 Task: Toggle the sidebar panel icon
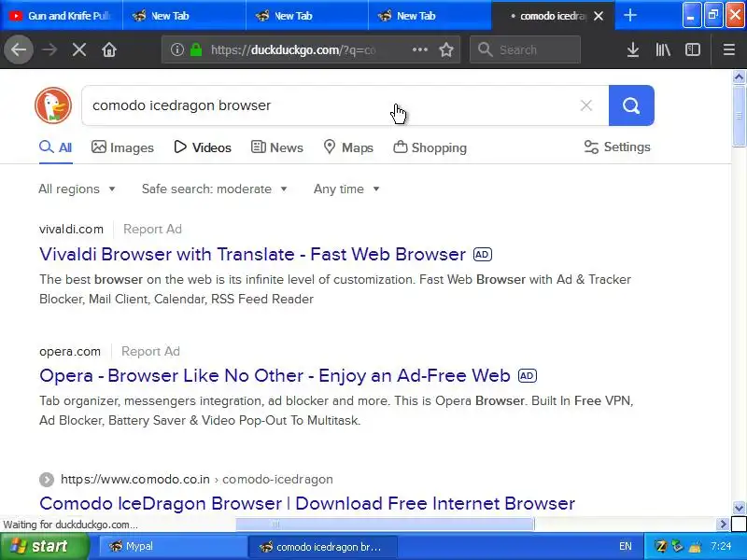(x=693, y=49)
